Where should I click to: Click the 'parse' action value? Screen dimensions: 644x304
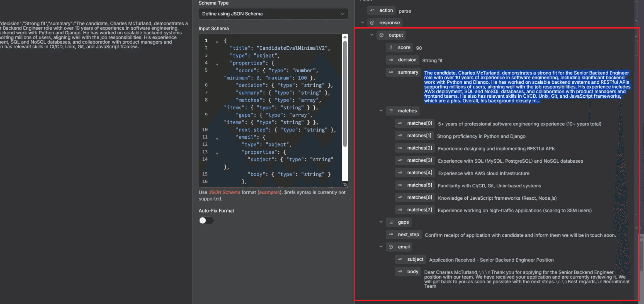[405, 11]
